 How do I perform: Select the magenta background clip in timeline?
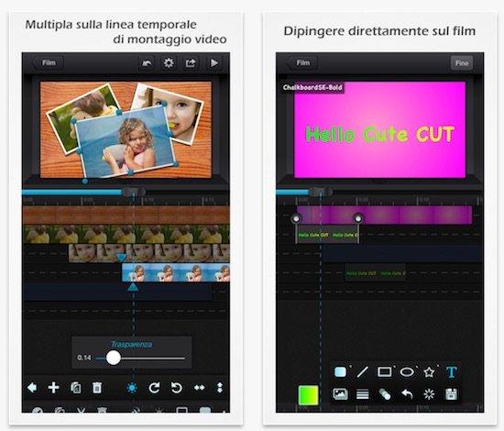tap(384, 215)
